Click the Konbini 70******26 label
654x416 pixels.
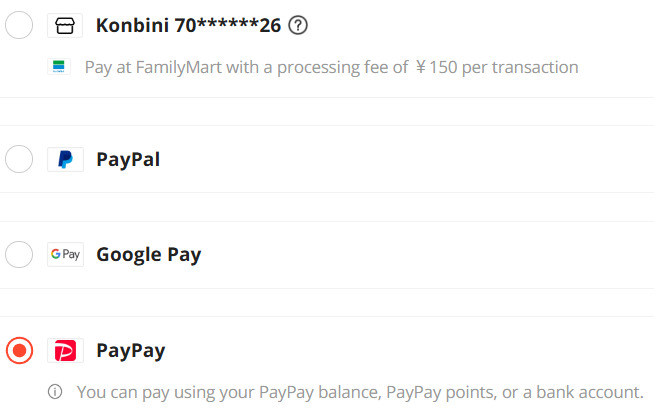(x=188, y=25)
